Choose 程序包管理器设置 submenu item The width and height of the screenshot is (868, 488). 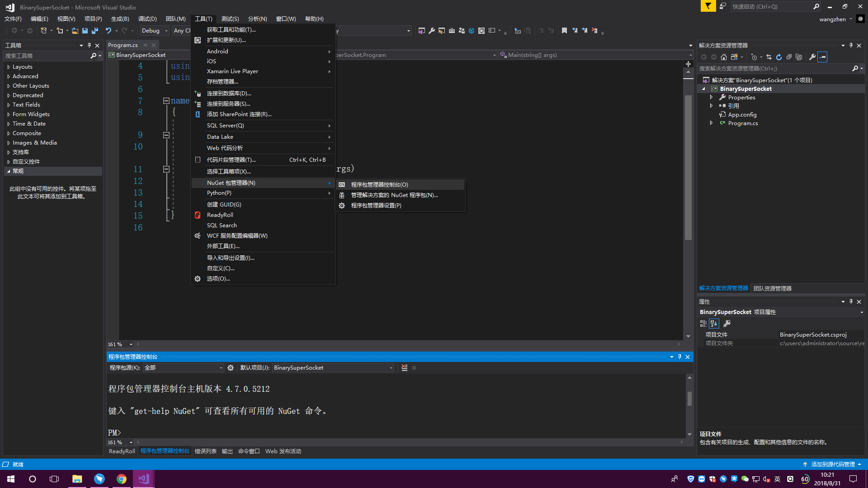401,206
